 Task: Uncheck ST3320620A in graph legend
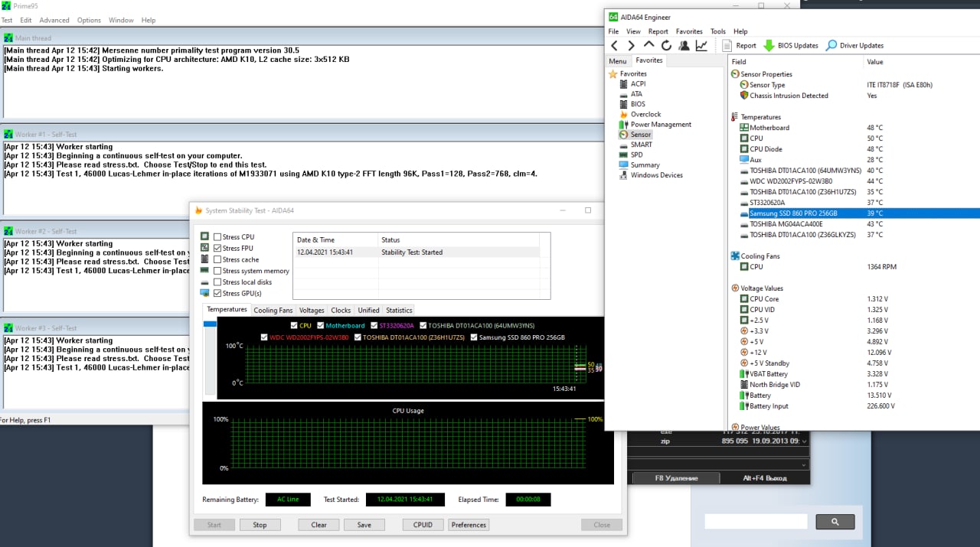point(374,326)
